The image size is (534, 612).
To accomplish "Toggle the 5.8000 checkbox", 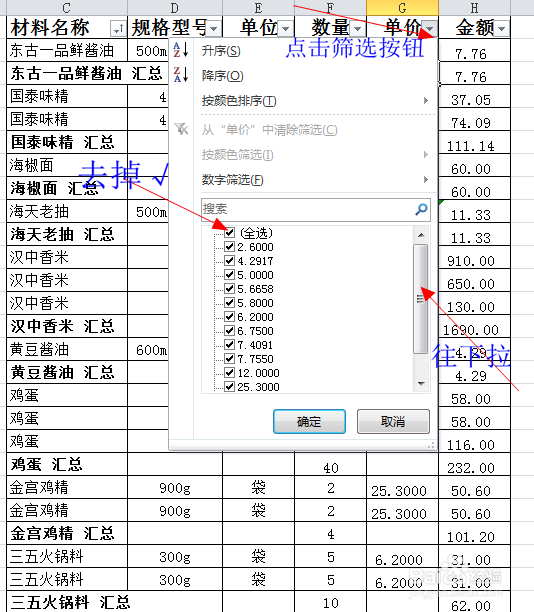I will point(230,303).
